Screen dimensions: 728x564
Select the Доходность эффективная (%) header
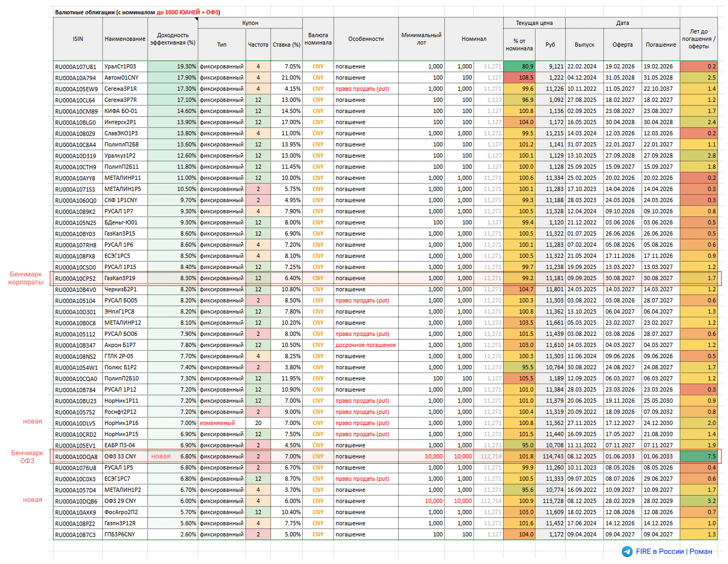click(172, 39)
